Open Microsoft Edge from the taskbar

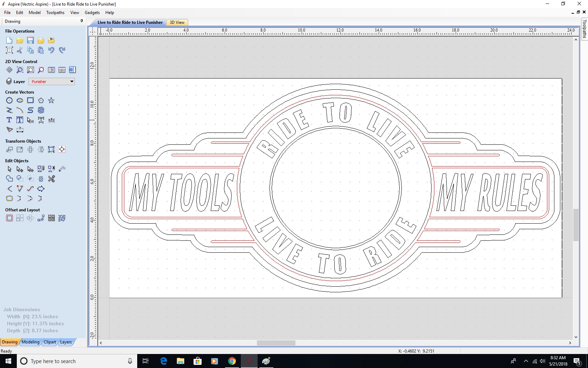tap(163, 361)
